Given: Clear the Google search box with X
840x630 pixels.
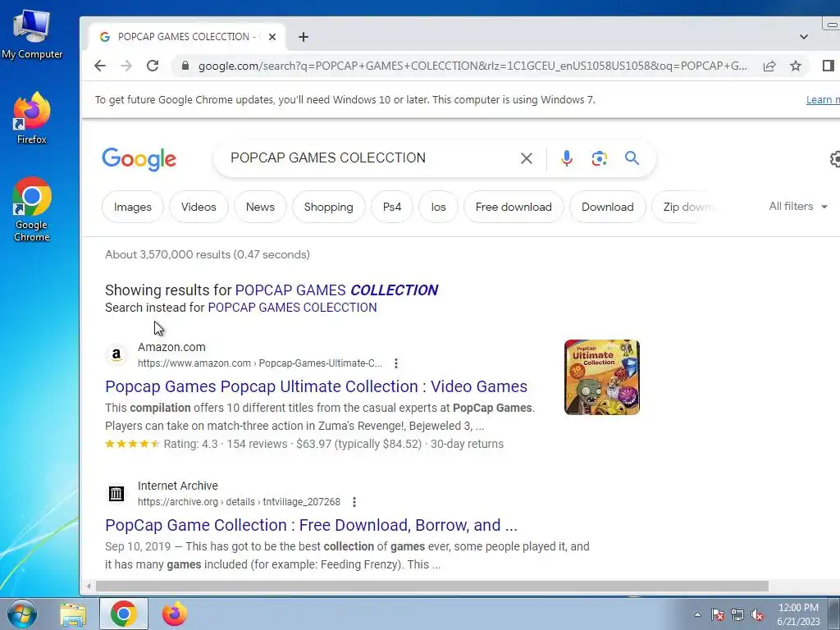Looking at the screenshot, I should [527, 158].
